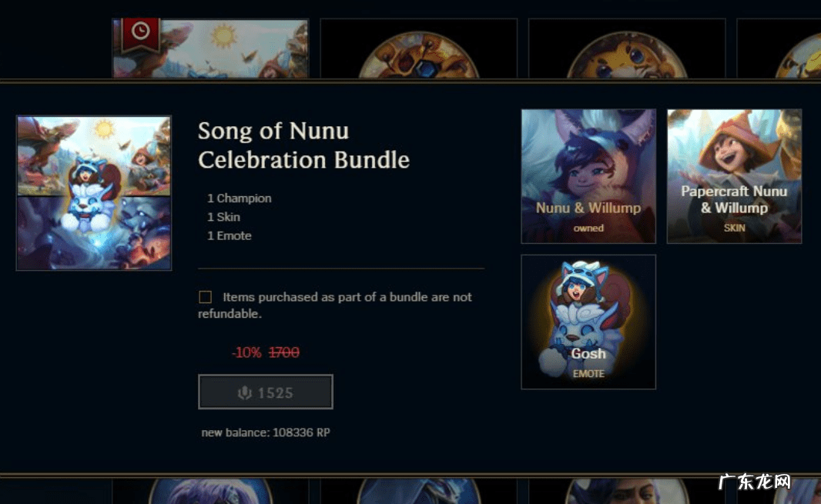
Task: Open the Gosh emote tile
Action: [x=588, y=322]
